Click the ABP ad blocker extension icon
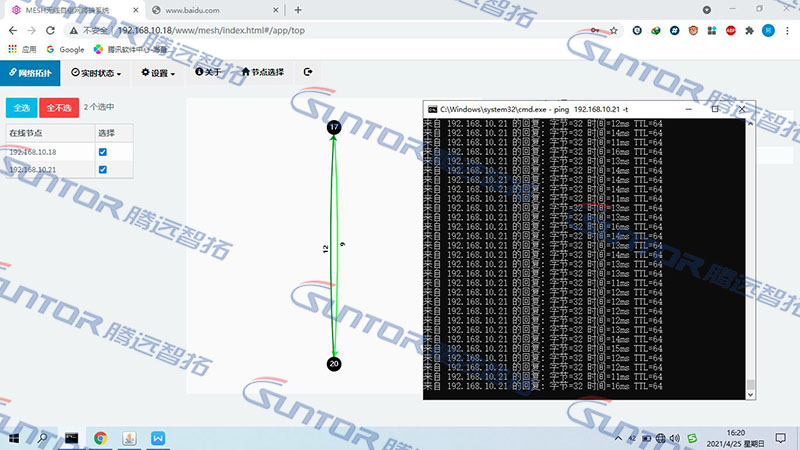The image size is (800, 450). click(x=730, y=30)
